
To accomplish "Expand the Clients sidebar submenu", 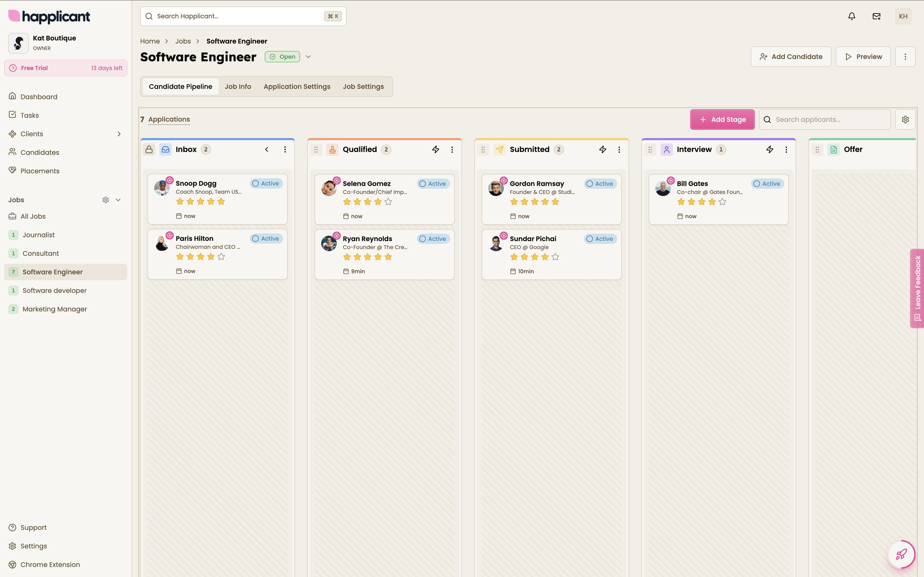I will 119,134.
